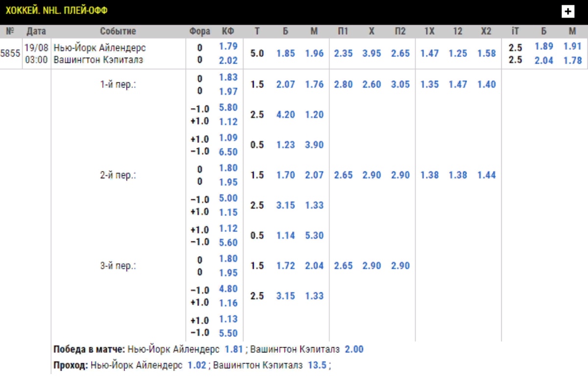Bet Capitals match win at 2.00
The image size is (588, 377).
pos(354,350)
